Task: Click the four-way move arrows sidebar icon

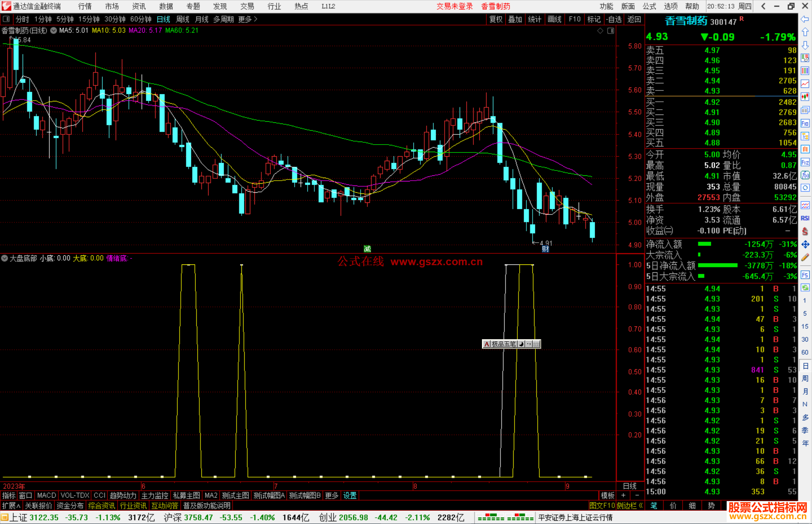Action: [x=805, y=245]
